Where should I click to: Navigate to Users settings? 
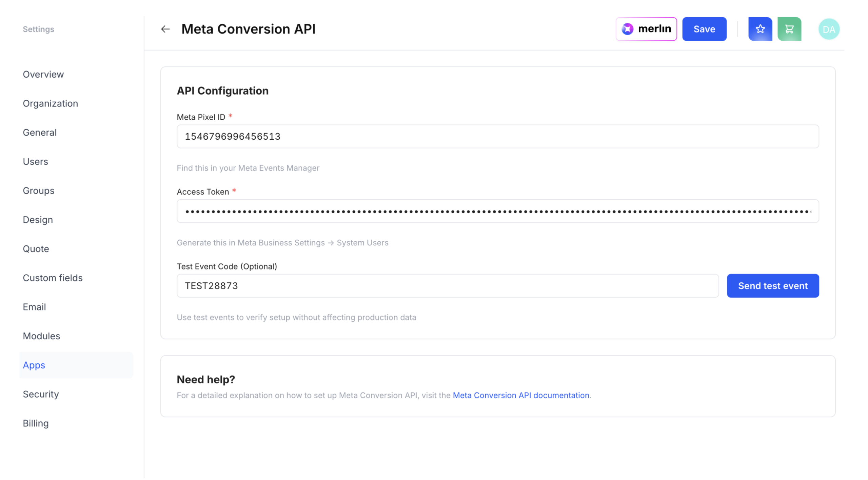click(36, 161)
